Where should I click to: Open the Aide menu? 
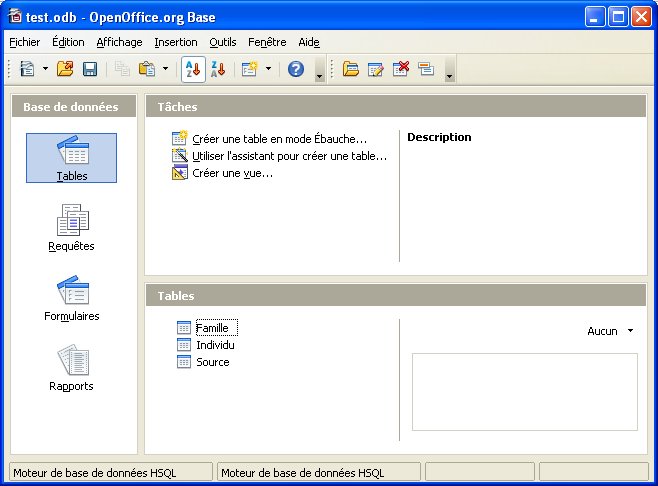(x=309, y=42)
